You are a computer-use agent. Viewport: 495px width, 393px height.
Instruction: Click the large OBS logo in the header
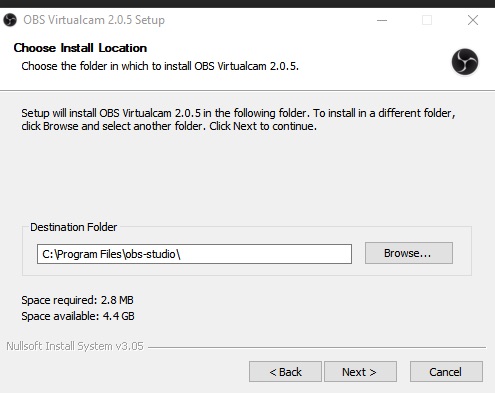[465, 62]
